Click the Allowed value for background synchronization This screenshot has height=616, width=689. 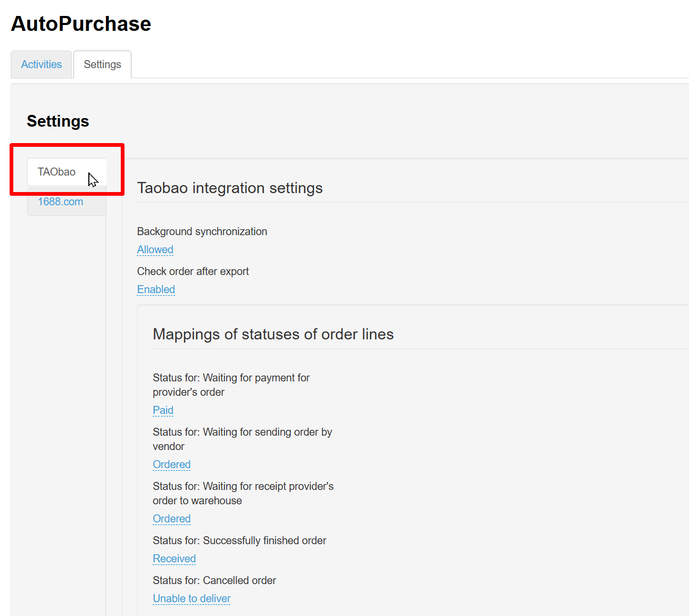(x=155, y=249)
